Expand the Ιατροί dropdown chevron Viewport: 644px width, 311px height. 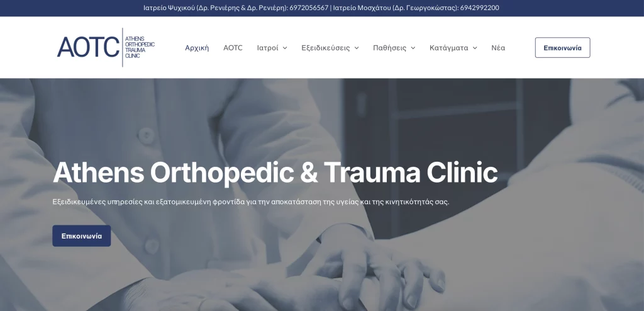pyautogui.click(x=285, y=48)
